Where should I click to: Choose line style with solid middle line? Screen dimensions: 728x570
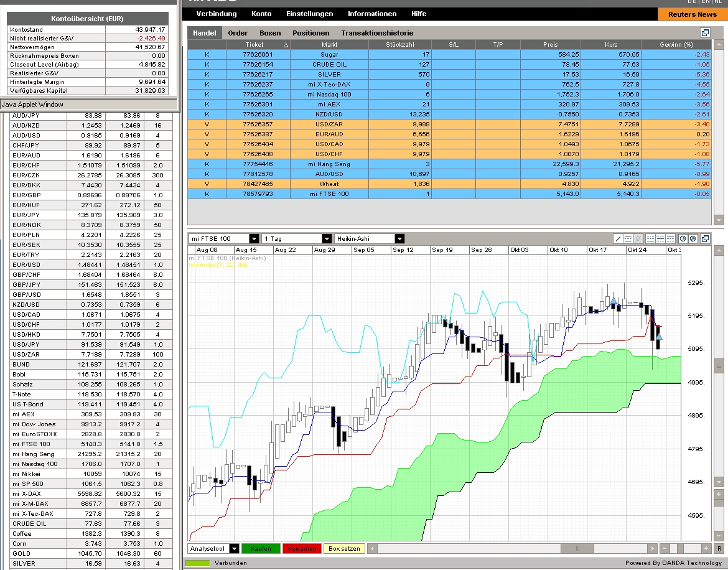660,238
